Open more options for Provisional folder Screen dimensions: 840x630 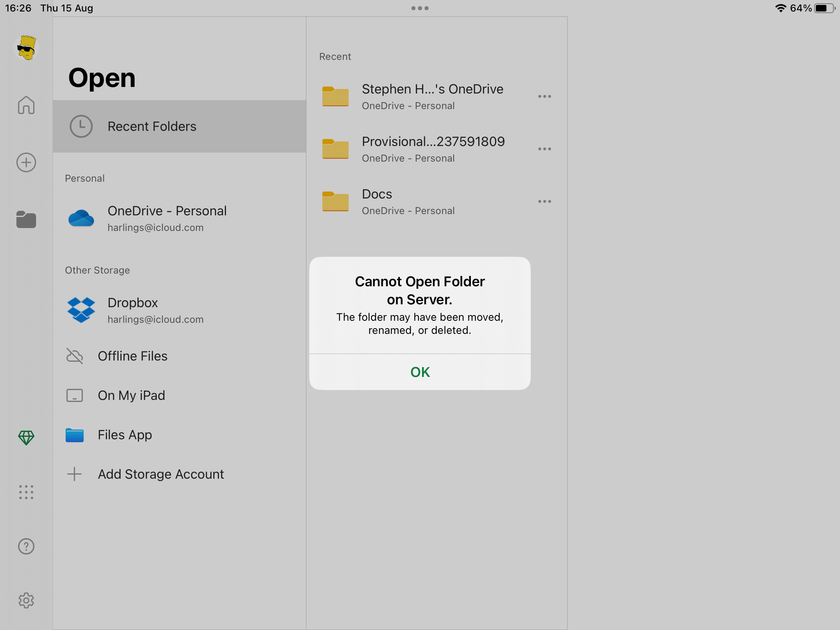tap(544, 149)
